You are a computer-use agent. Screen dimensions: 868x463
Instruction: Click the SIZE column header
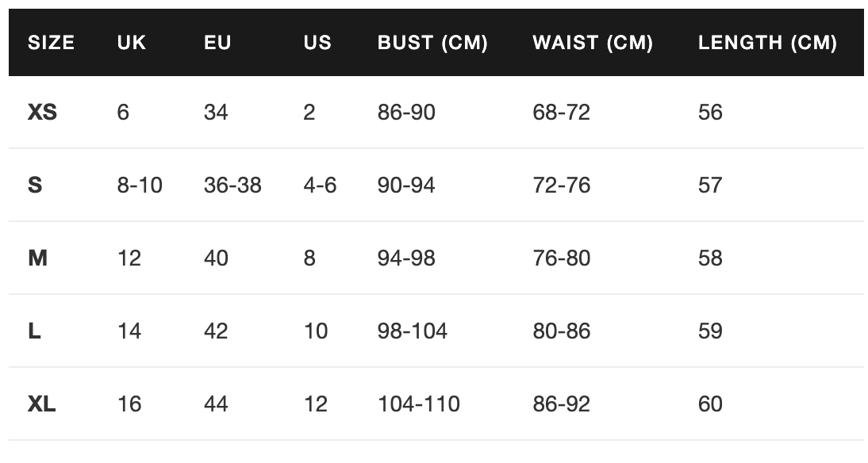51,43
